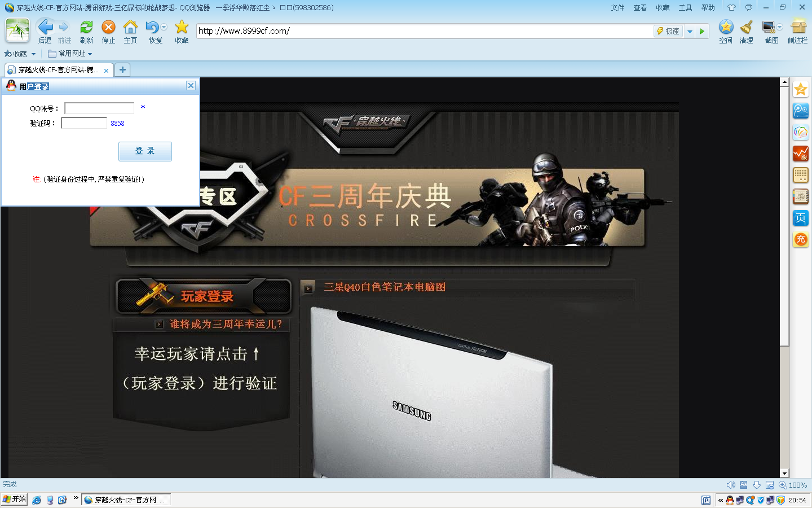Click the system clock 20:54
812x508 pixels.
click(797, 500)
